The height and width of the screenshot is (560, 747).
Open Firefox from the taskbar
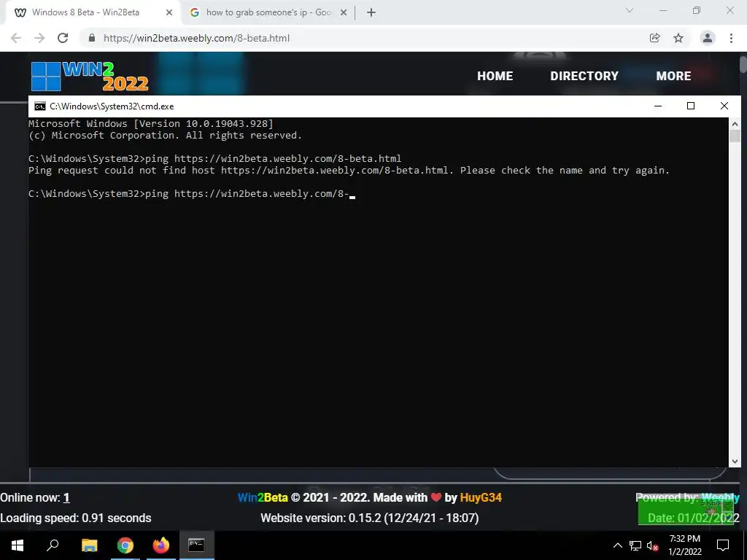pyautogui.click(x=161, y=545)
